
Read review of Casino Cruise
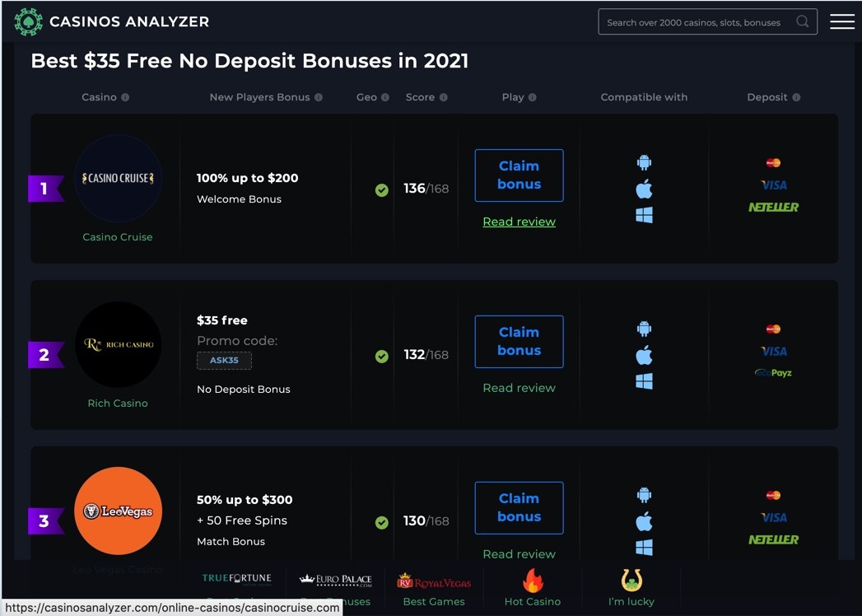point(519,222)
